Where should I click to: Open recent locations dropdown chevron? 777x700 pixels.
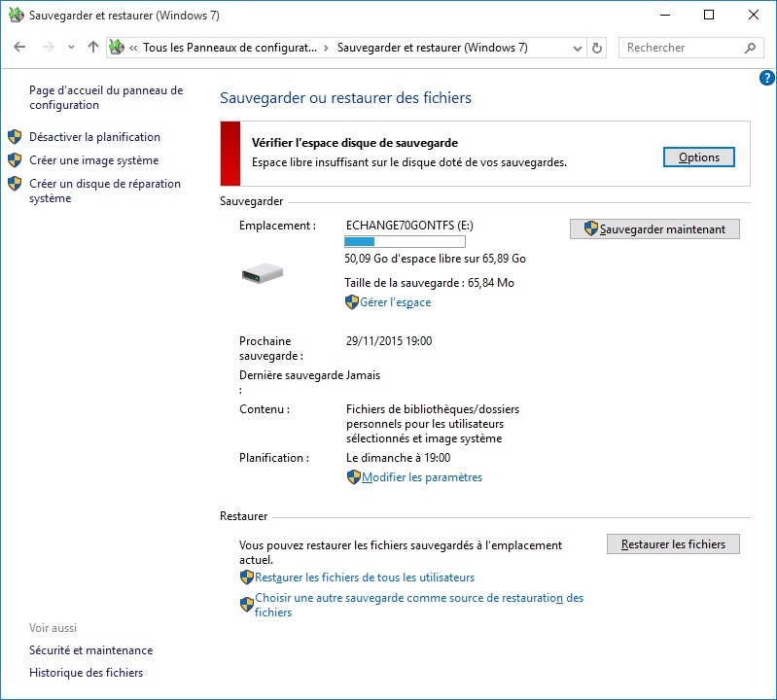point(71,48)
